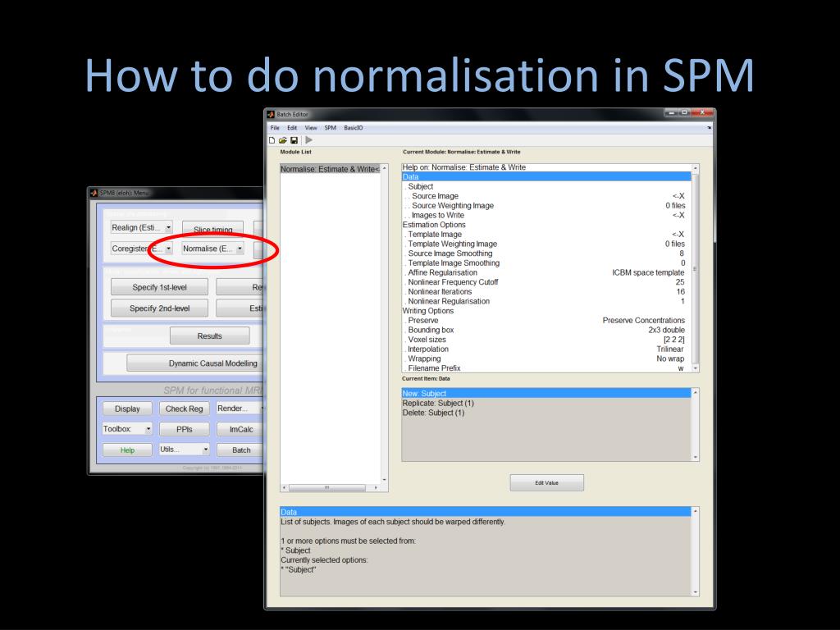Click Module List horizontal scrollbar
840x630 pixels.
(330, 487)
